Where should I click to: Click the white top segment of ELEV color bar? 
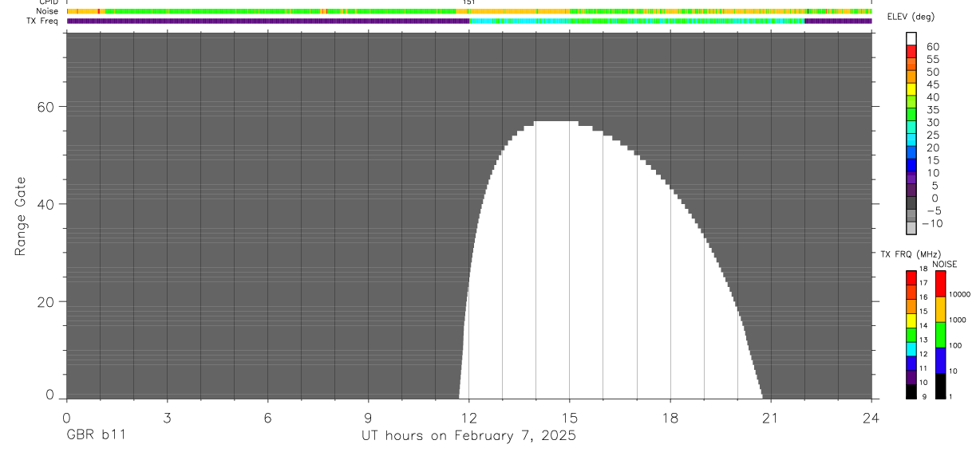pyautogui.click(x=911, y=39)
